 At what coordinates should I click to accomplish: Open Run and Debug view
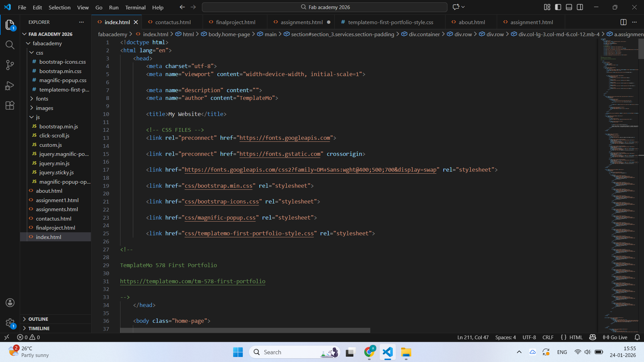(10, 86)
